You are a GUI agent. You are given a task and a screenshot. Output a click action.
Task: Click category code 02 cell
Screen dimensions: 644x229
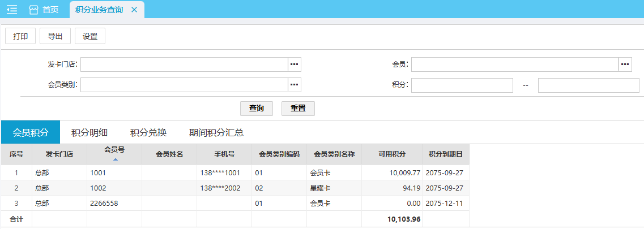click(x=279, y=188)
